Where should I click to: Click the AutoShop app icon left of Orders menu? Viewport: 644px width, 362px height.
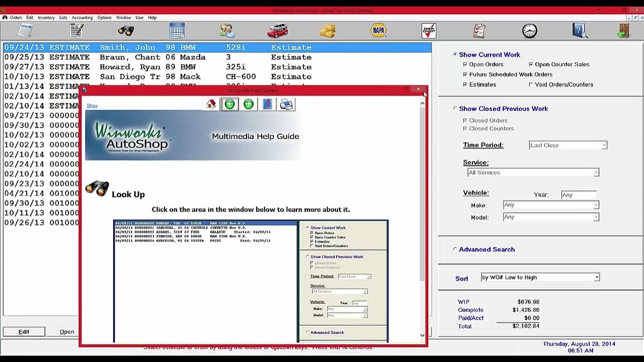(x=5, y=17)
